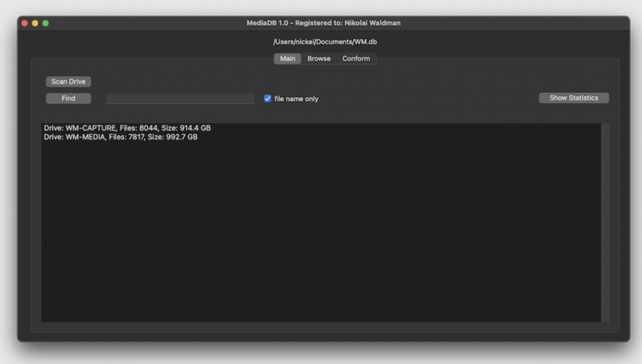Click the Find button

click(69, 99)
